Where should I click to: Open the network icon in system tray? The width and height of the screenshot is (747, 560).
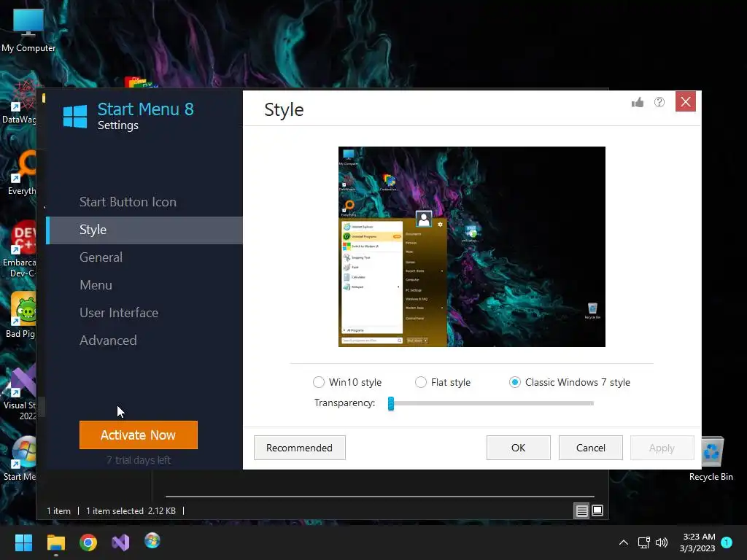(643, 542)
